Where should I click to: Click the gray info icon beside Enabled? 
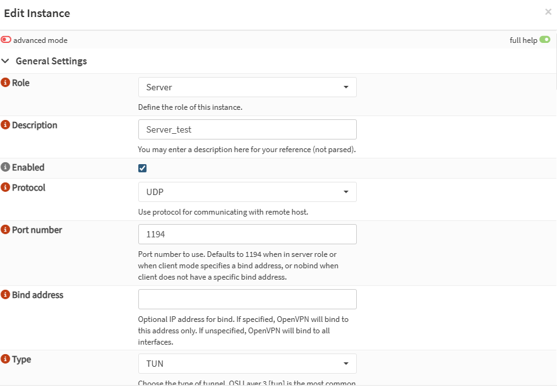(6, 167)
